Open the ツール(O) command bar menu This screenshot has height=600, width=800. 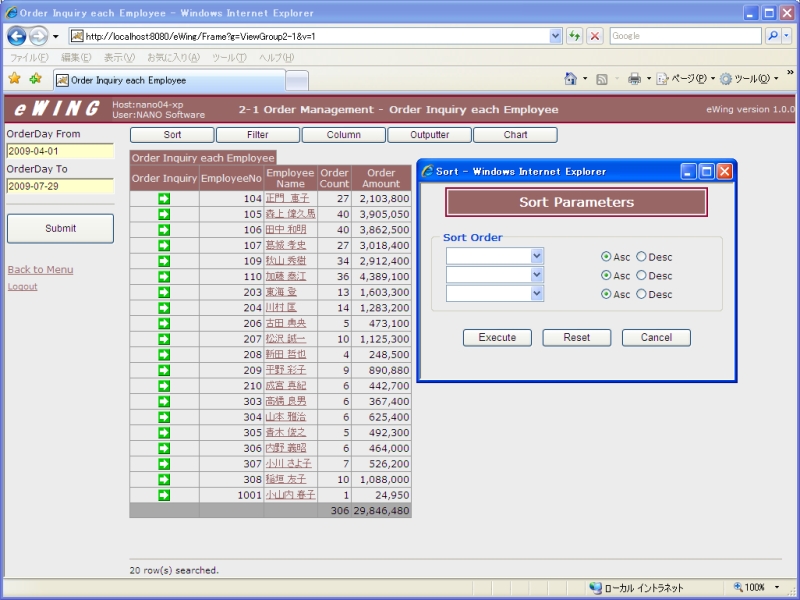(x=749, y=79)
